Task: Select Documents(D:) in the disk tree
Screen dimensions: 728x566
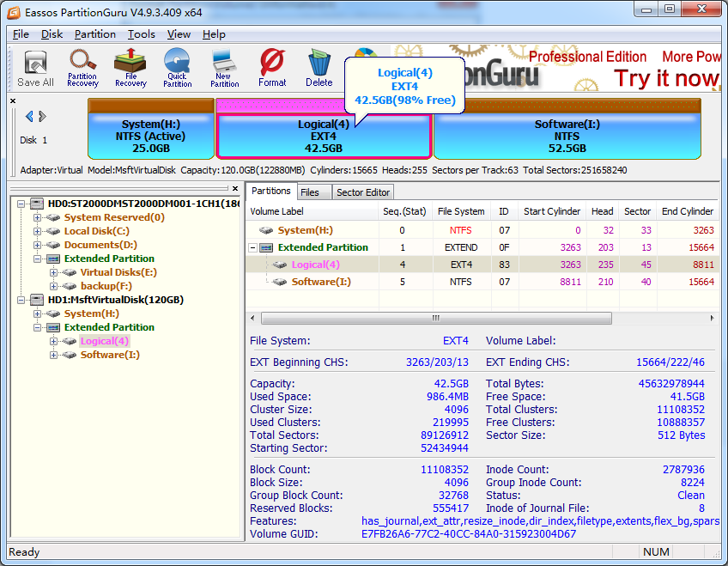Action: click(x=100, y=245)
